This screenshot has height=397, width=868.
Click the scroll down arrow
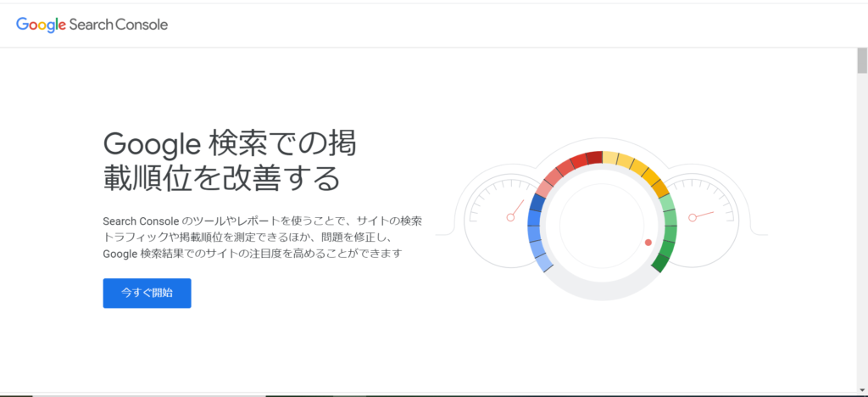click(x=862, y=389)
